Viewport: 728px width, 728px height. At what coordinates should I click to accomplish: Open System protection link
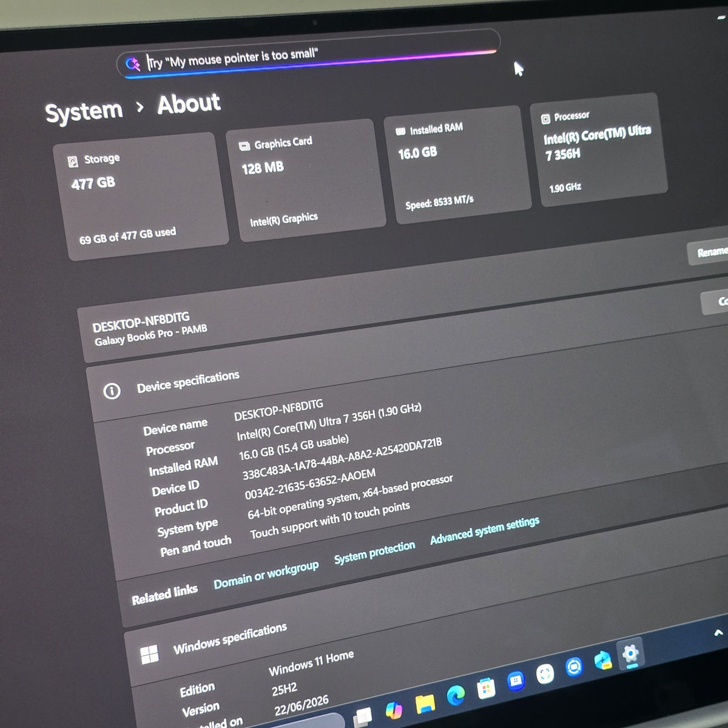pos(374,552)
